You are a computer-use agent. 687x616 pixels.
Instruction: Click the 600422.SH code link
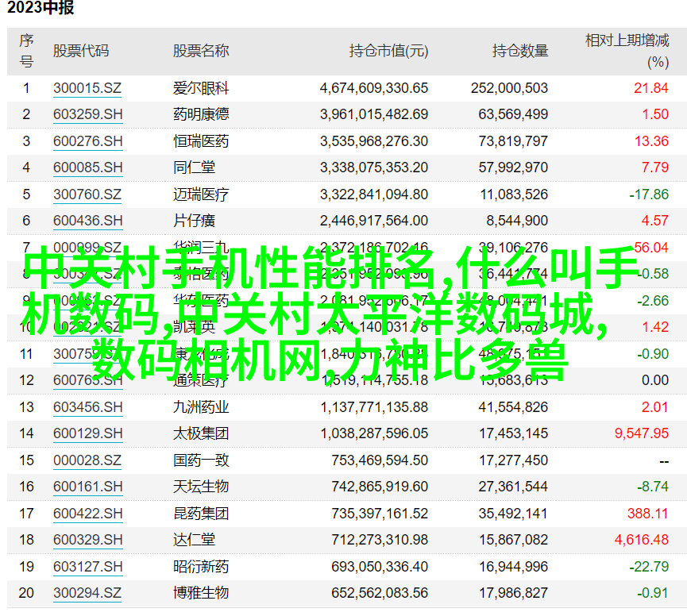[x=87, y=514]
